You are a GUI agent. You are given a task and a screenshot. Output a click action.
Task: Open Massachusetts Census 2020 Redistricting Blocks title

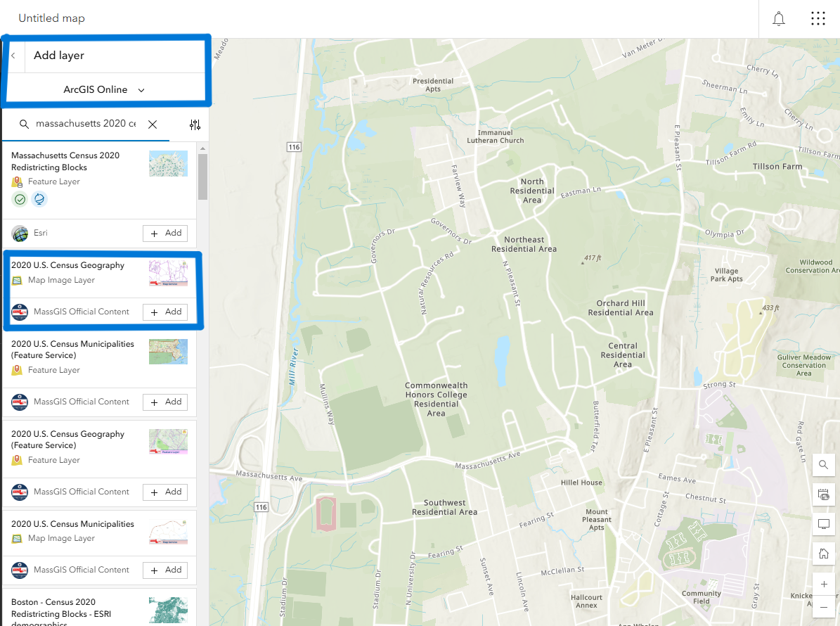(65, 161)
